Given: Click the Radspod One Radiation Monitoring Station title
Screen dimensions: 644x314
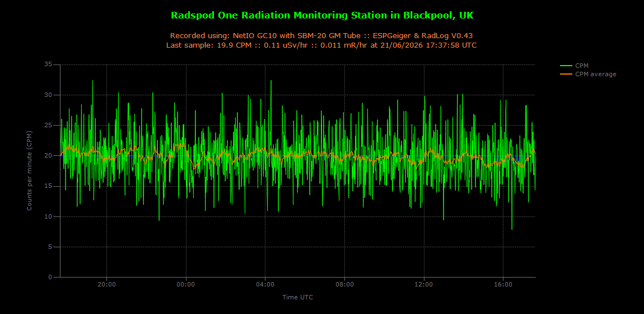Looking at the screenshot, I should pyautogui.click(x=322, y=15).
